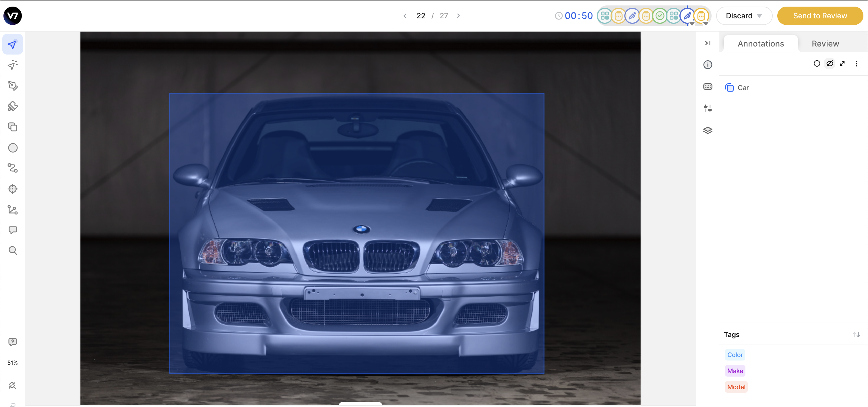
Task: Pick the Keypoint crosshair tool
Action: [12, 189]
